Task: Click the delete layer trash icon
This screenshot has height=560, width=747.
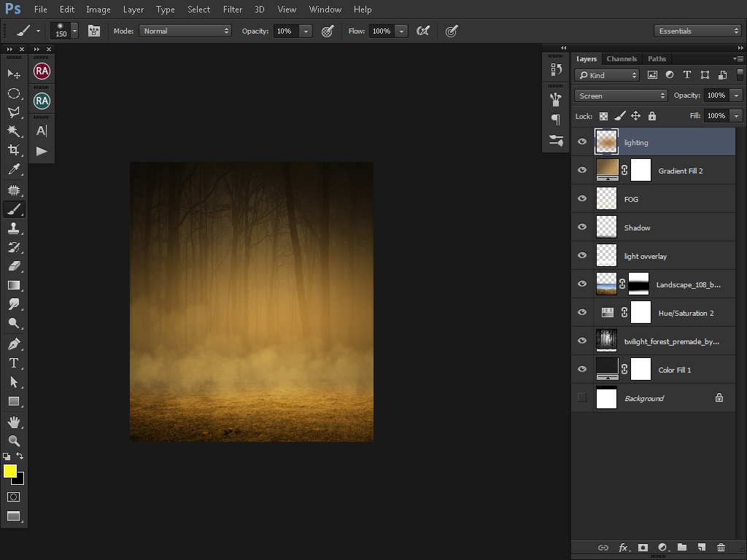Action: pos(721,548)
